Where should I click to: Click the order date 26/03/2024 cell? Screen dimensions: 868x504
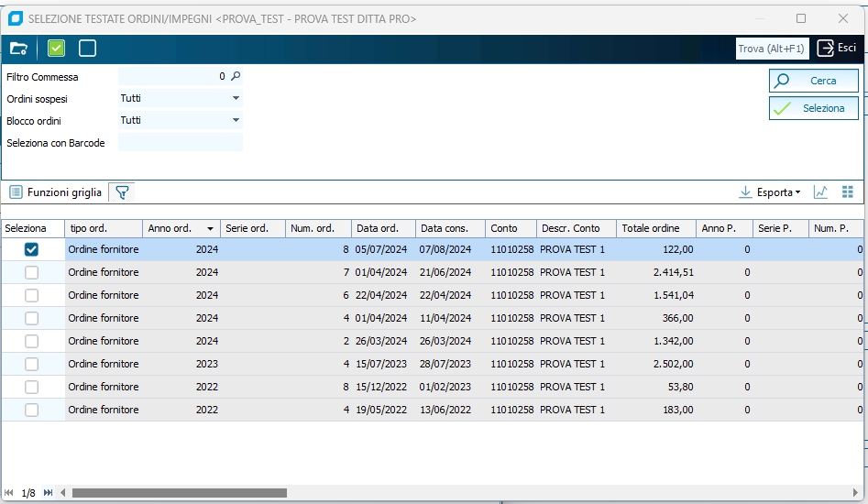click(x=384, y=342)
